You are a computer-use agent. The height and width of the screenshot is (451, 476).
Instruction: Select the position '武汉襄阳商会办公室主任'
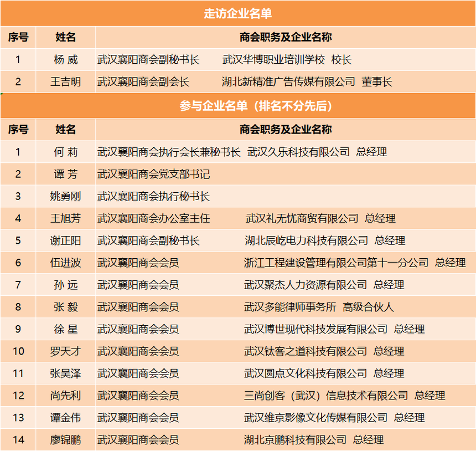[154, 218]
